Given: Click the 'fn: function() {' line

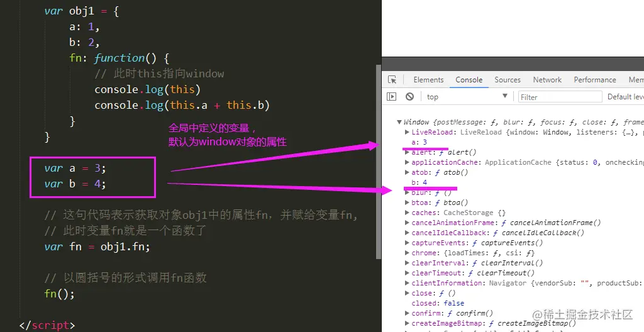Looking at the screenshot, I should tap(119, 58).
